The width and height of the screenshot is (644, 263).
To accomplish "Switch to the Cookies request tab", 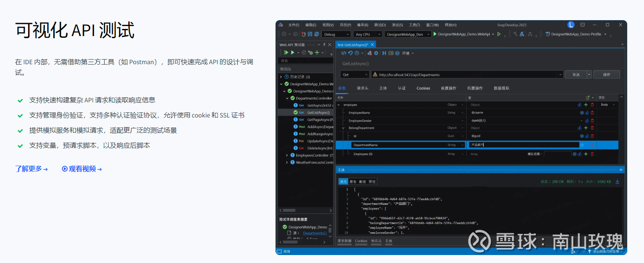I will click(423, 88).
